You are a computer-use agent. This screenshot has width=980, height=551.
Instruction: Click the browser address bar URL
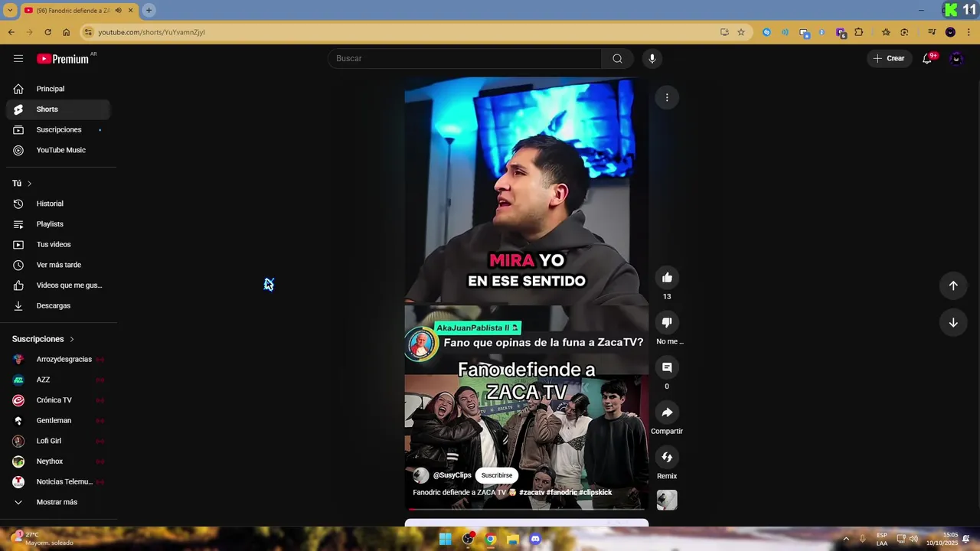152,32
